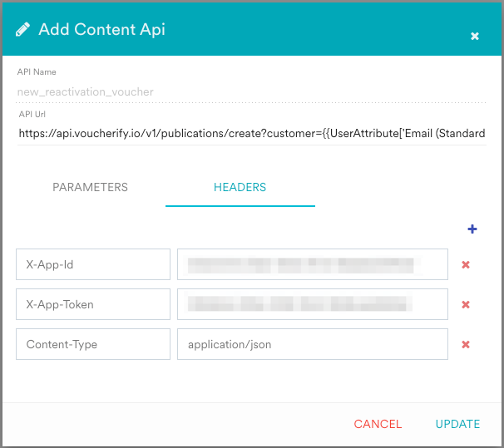The width and height of the screenshot is (504, 448).
Task: Click the Add Content Api title text
Action: (101, 30)
